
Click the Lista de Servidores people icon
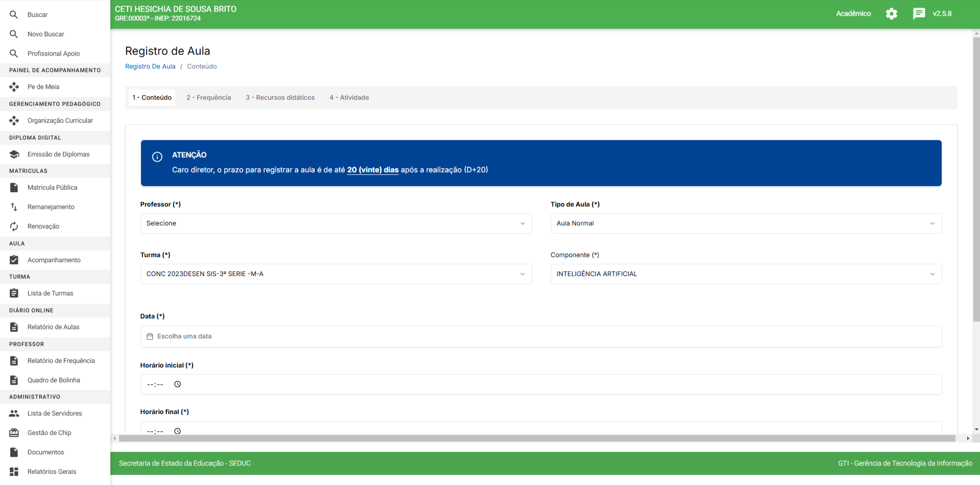14,413
